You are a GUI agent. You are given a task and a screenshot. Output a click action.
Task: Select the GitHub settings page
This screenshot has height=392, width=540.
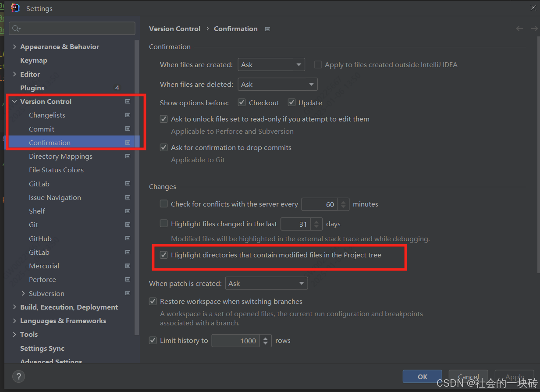pyautogui.click(x=40, y=239)
